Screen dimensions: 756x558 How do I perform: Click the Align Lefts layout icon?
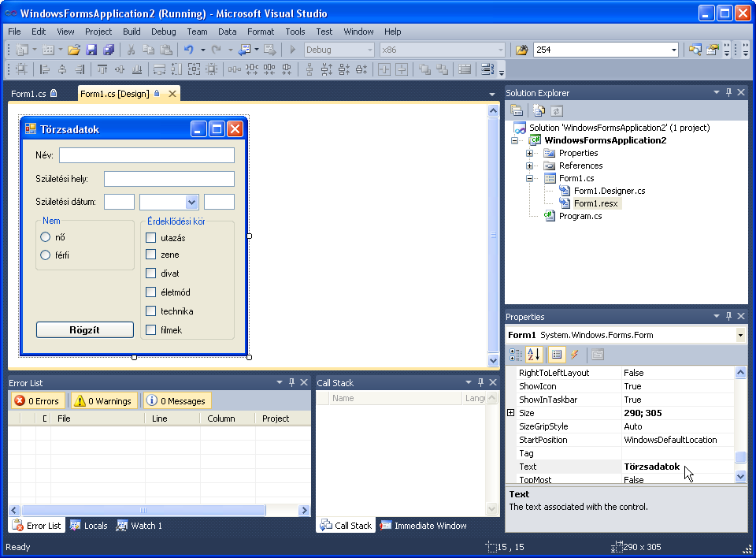tap(45, 69)
